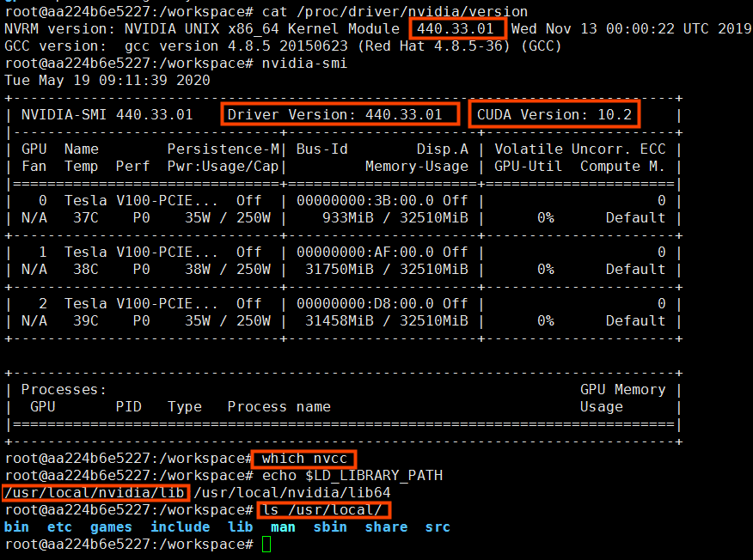Viewport: 753px width, 560px height.
Task: Click the 'Compute M.' column header
Action: click(623, 167)
